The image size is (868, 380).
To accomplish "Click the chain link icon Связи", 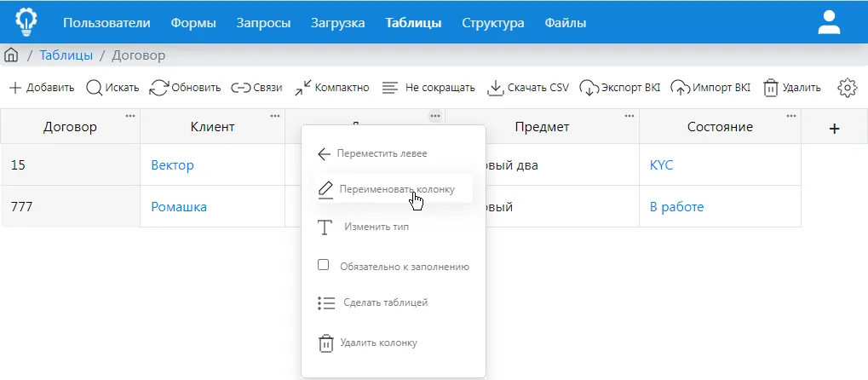I will [241, 88].
